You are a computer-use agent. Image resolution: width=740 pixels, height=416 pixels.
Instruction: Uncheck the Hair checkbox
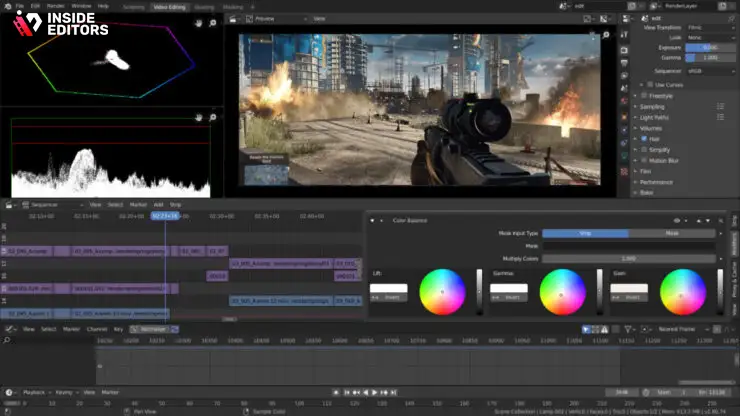click(x=644, y=139)
